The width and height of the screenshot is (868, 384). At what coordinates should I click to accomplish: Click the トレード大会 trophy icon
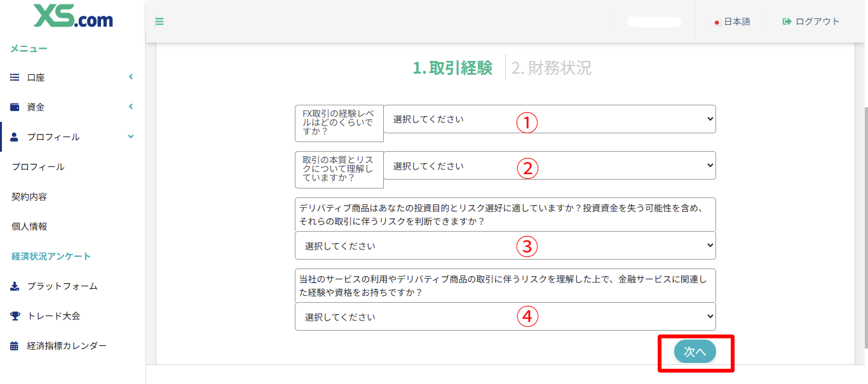14,316
